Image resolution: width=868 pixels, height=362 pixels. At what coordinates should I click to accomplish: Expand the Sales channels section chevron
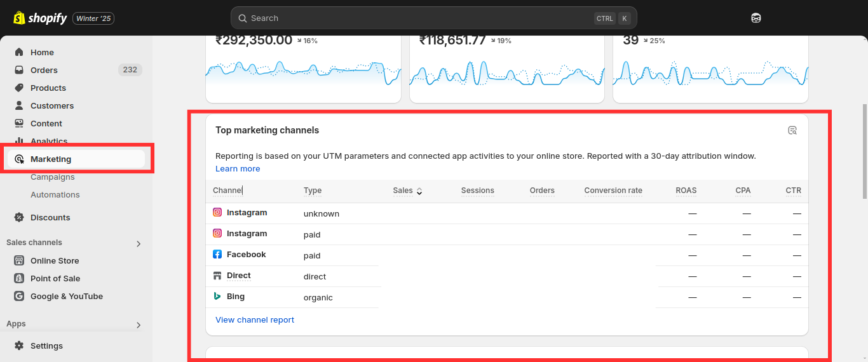coord(139,243)
